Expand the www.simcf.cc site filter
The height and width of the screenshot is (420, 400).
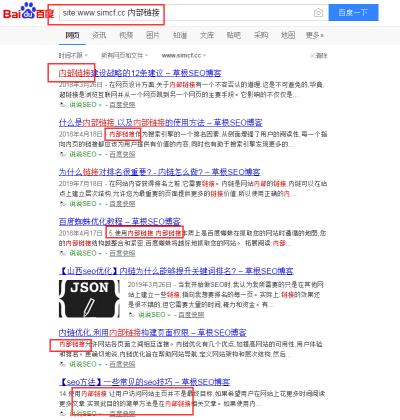point(183,55)
